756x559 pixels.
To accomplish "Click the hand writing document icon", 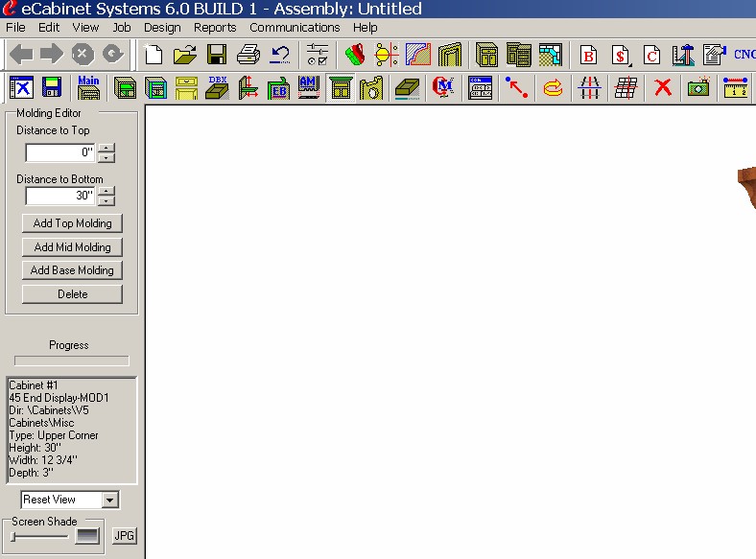I will coord(715,55).
